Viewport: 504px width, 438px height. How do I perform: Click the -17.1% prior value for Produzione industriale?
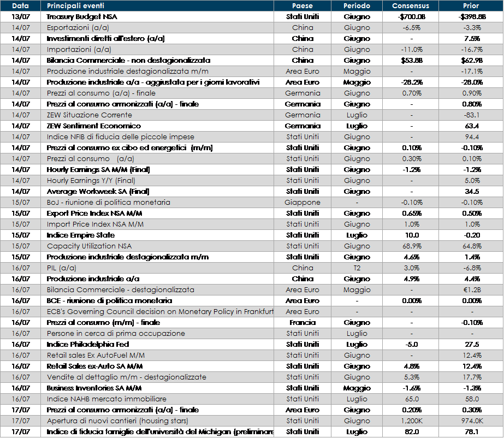point(471,72)
